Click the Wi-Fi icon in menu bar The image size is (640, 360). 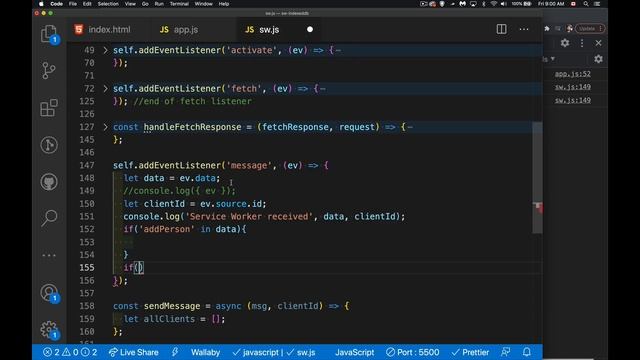coord(494,4)
